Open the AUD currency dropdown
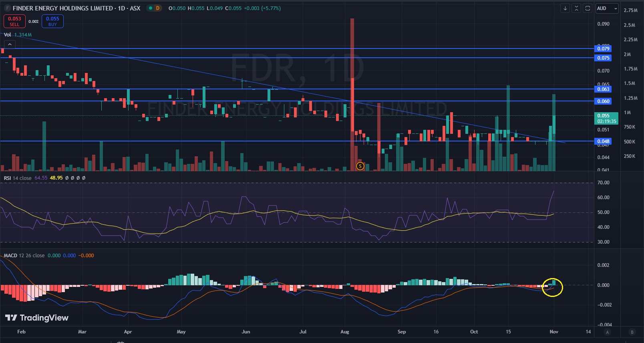The width and height of the screenshot is (644, 343). (x=607, y=8)
